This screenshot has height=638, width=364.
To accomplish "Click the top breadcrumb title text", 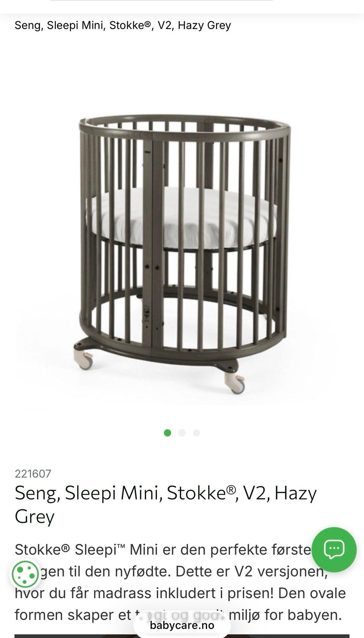I will [123, 25].
